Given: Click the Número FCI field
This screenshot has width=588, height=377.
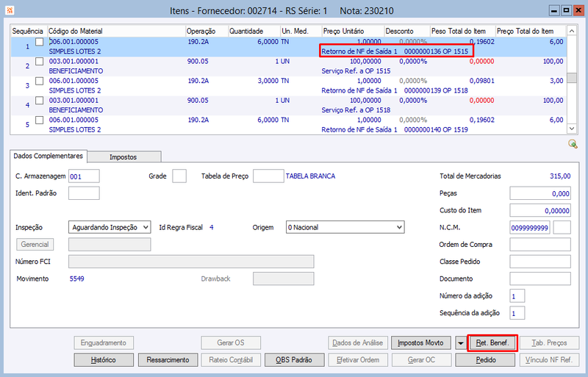Looking at the screenshot, I should [191, 262].
